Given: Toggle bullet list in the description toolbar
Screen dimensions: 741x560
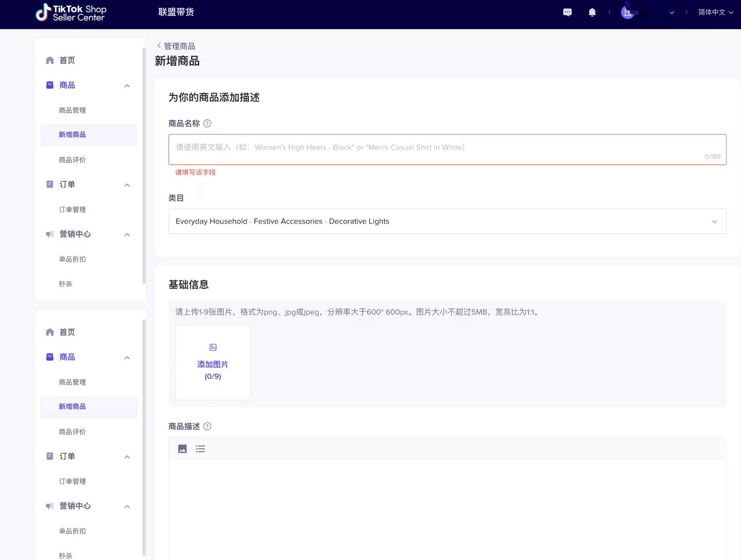Looking at the screenshot, I should pos(200,449).
